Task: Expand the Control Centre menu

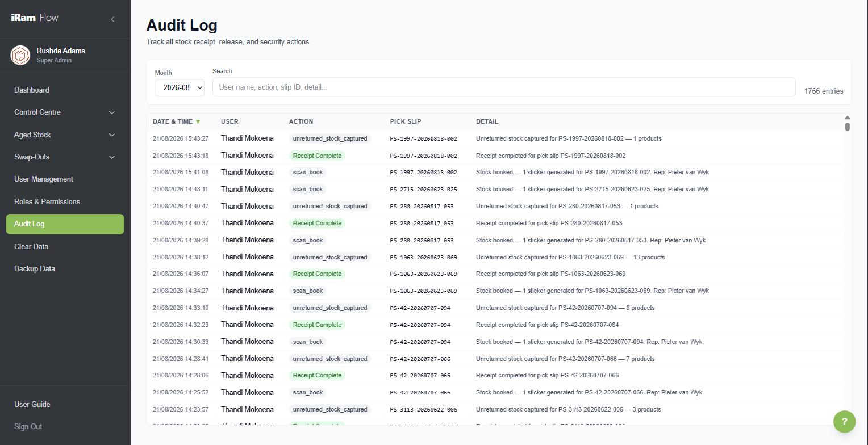Action: 65,112
